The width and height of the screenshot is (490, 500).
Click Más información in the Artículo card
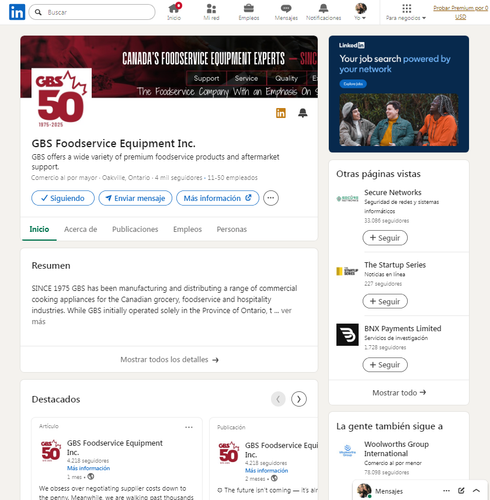[x=88, y=468]
